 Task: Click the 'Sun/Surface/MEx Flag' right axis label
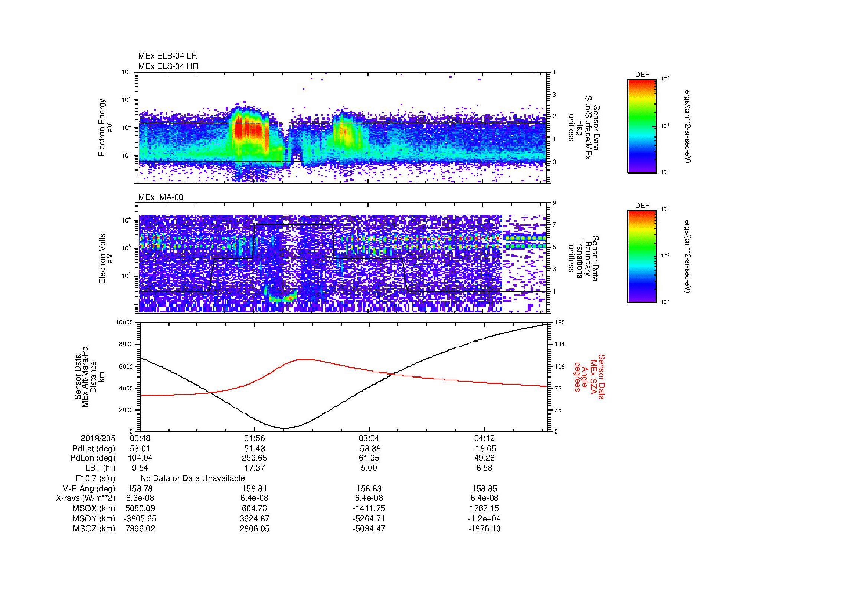click(x=584, y=128)
